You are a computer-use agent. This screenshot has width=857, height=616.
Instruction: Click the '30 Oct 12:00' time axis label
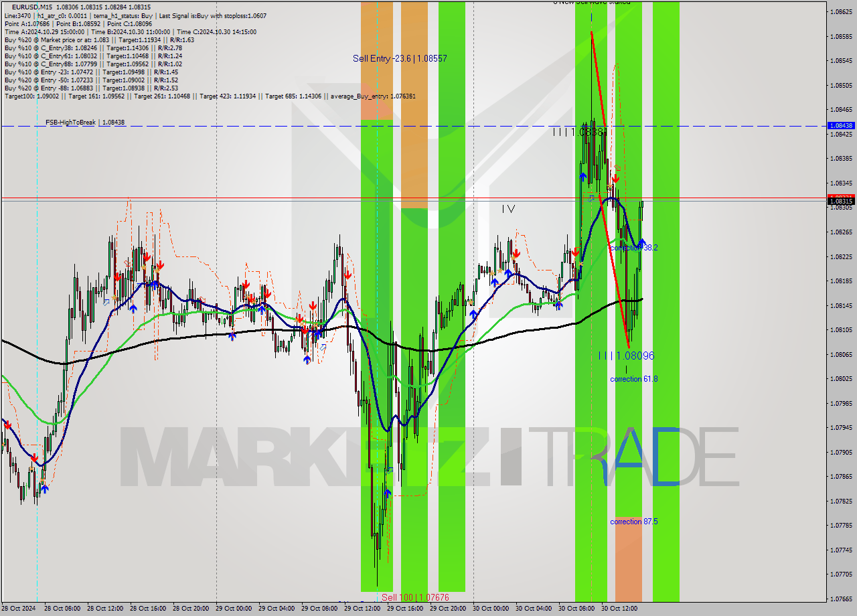619,609
